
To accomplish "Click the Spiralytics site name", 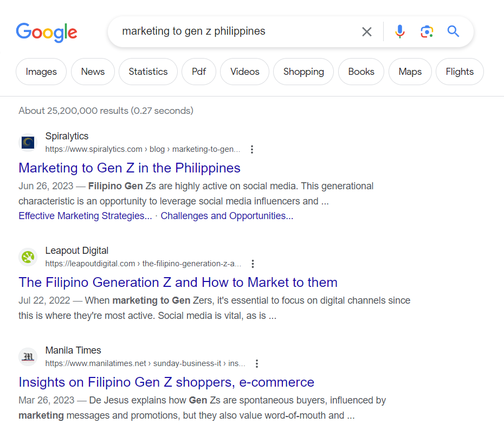I will [67, 136].
